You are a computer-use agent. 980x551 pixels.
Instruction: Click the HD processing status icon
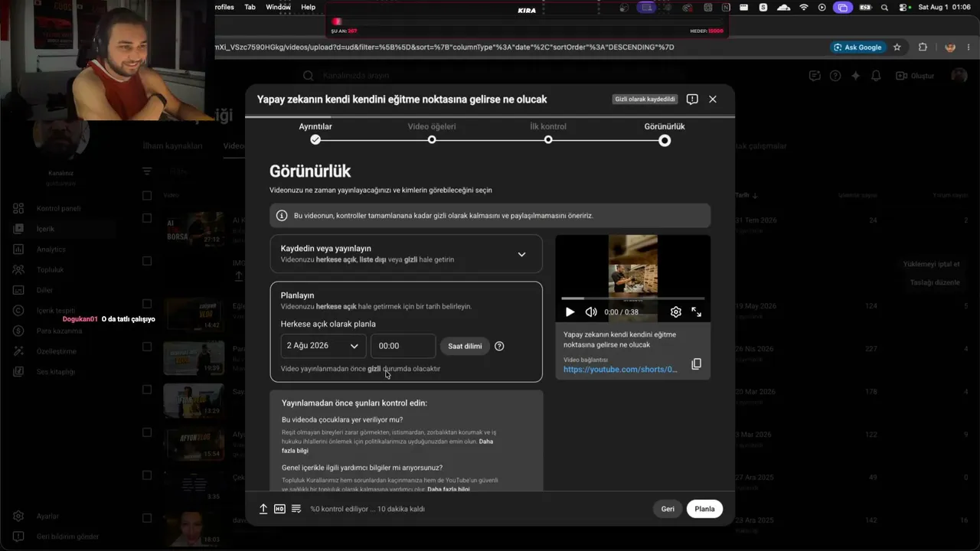click(279, 509)
